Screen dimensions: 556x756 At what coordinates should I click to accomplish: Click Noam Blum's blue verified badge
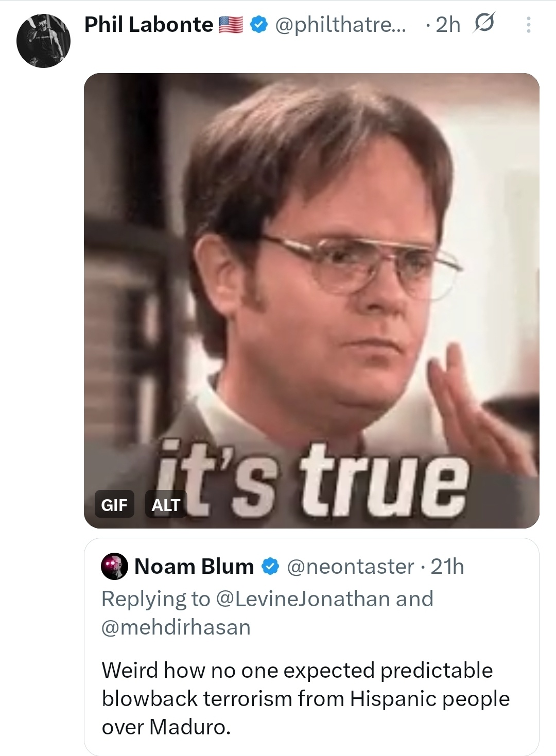pyautogui.click(x=270, y=567)
